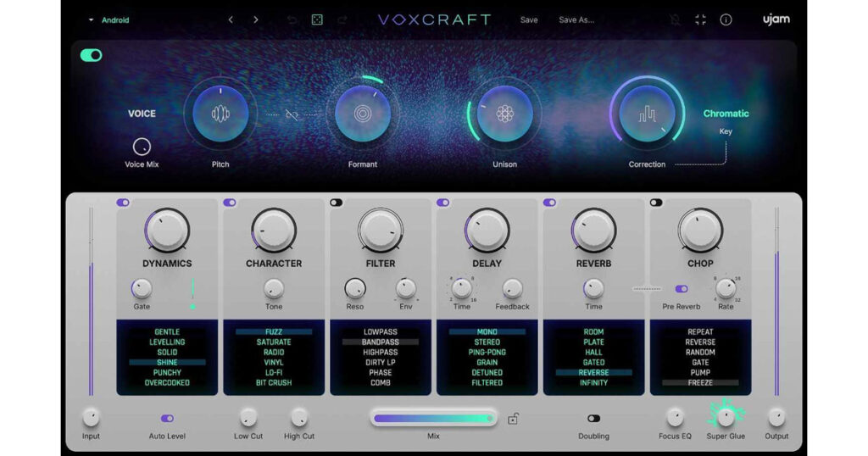Click the Save As... button
The image size is (868, 456).
pos(576,20)
